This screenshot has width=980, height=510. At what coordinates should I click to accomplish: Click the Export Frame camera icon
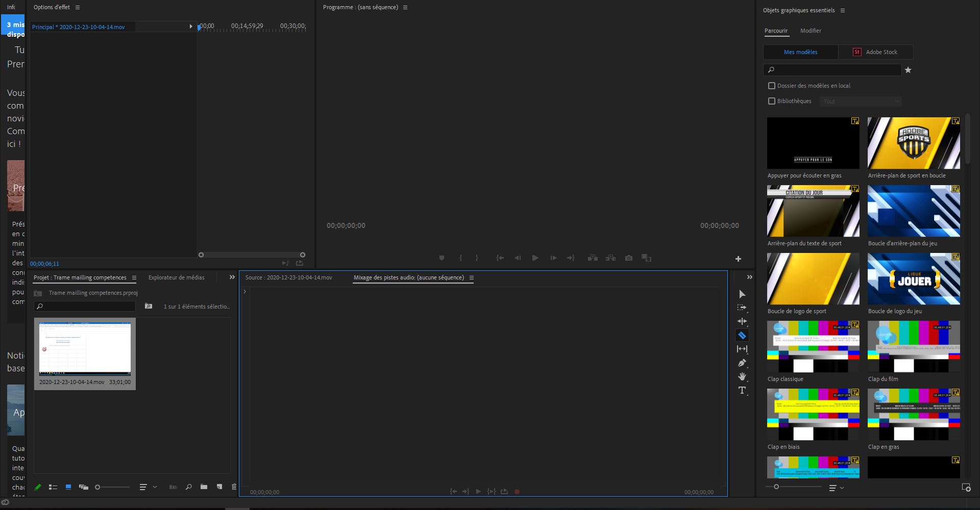629,258
